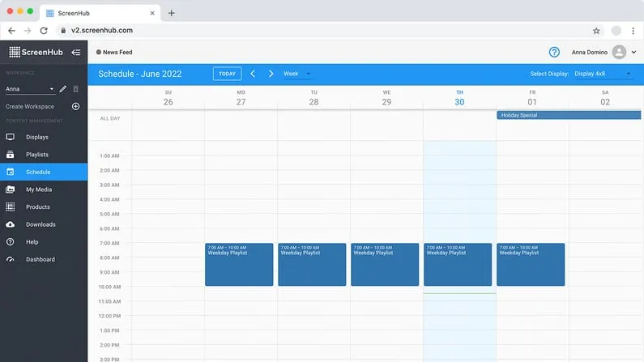Click the ALL DAY row label
This screenshot has width=644, height=362.
[x=110, y=118]
